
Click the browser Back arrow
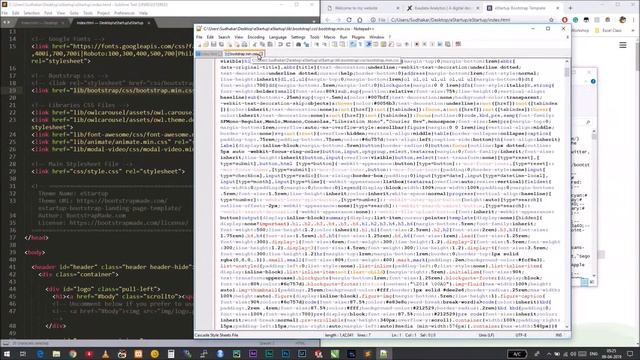click(x=328, y=20)
